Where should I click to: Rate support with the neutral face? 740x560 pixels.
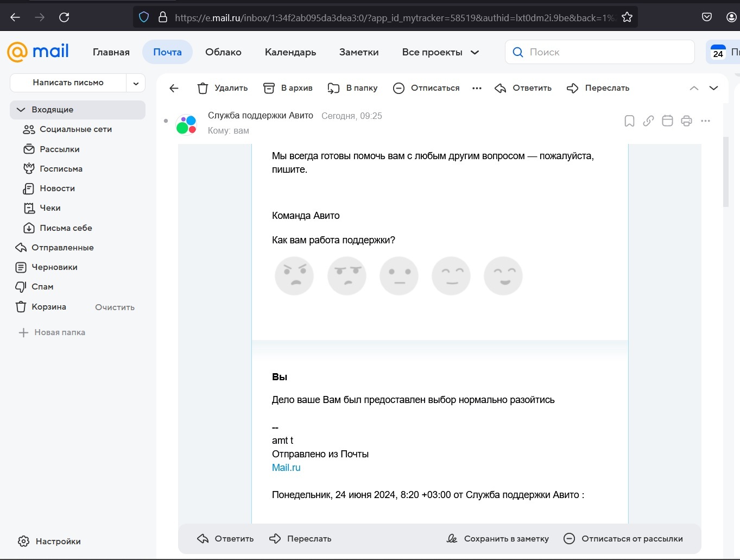399,275
